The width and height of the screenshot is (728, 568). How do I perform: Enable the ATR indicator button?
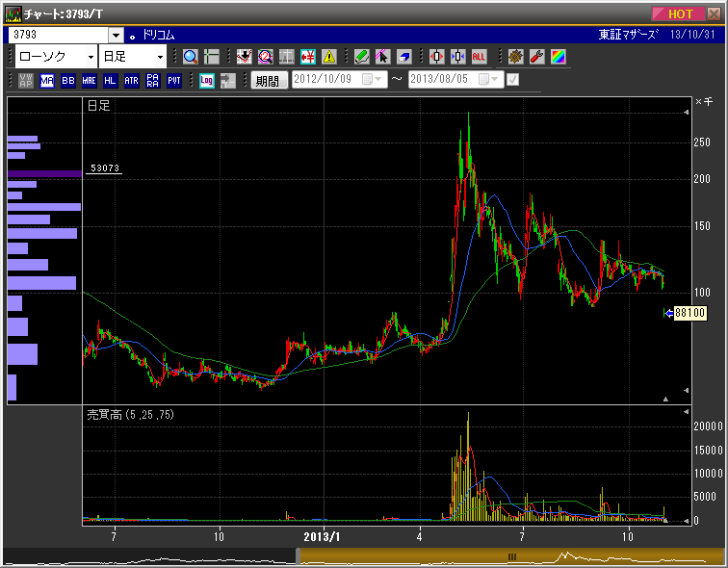(x=132, y=81)
